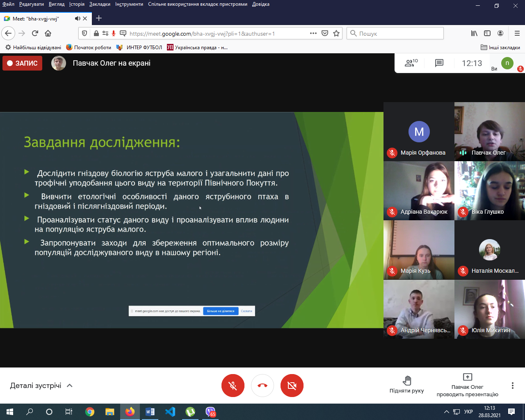This screenshot has height=420, width=525.
Task: Open Viber from the taskbar
Action: (210, 412)
